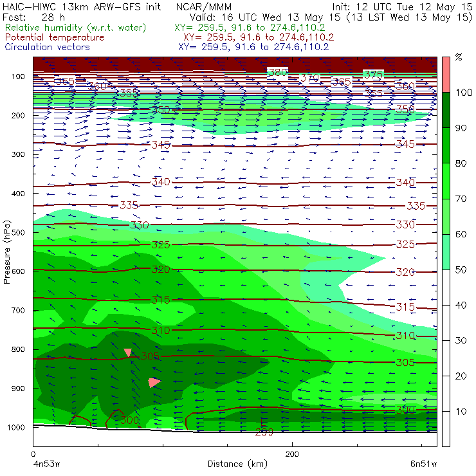
Task: Click the 'Pressure (hPa)' axis title
Action: point(7,252)
